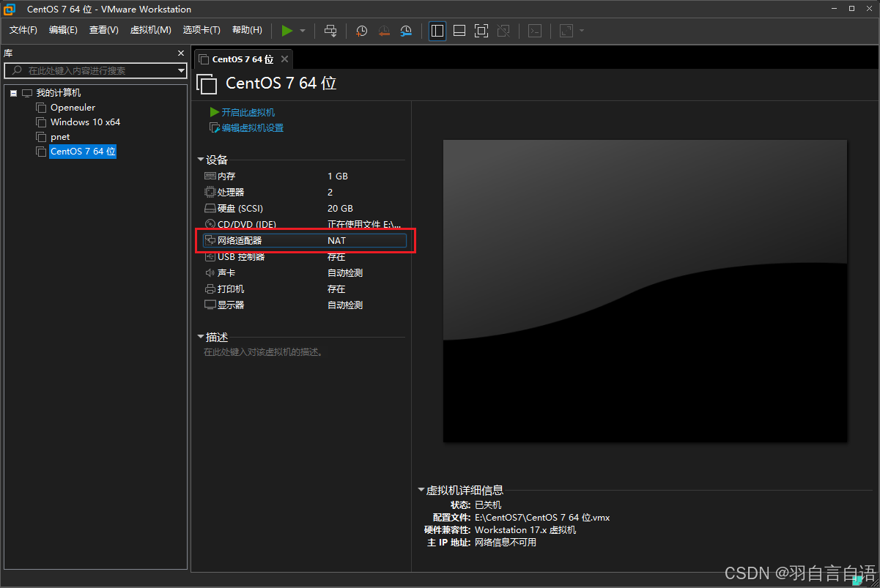The image size is (880, 588).
Task: Click the stretch guest display icon
Action: 566,31
